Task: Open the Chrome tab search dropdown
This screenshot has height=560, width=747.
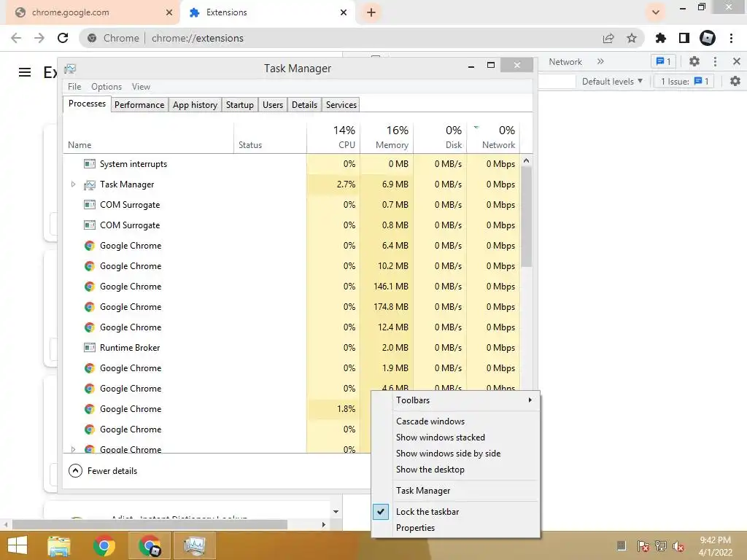Action: click(656, 12)
